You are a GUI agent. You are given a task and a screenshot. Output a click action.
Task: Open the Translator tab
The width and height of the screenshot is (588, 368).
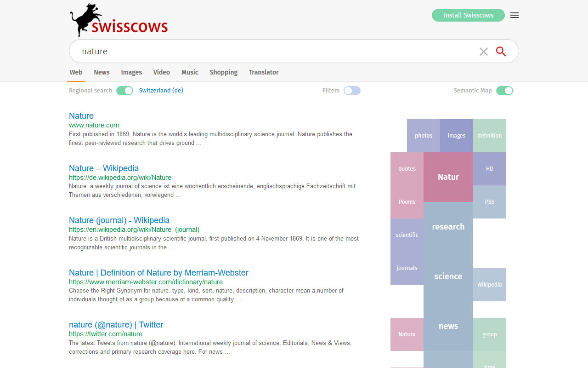(264, 72)
